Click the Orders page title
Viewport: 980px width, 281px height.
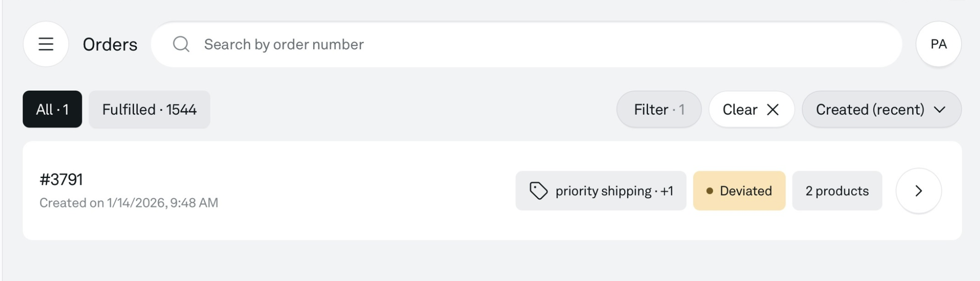110,45
